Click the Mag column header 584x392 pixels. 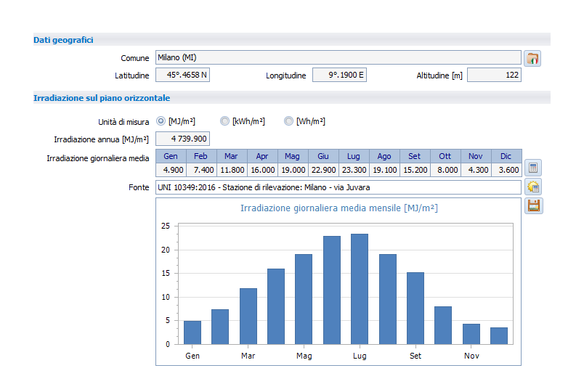(293, 156)
